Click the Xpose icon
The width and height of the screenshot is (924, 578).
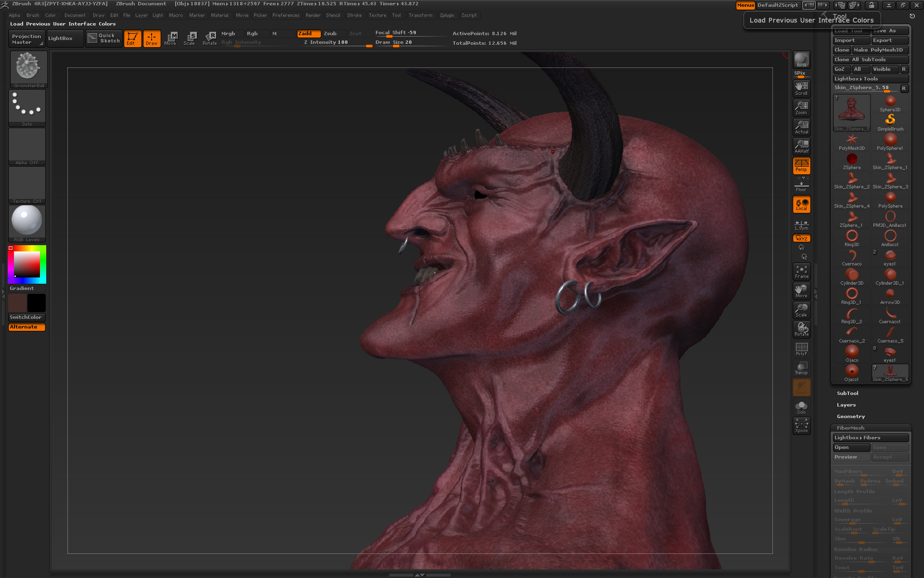click(x=801, y=425)
